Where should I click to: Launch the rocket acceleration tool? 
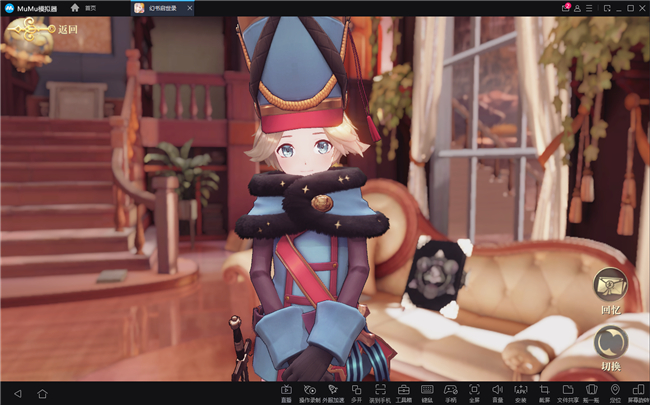pyautogui.click(x=333, y=393)
